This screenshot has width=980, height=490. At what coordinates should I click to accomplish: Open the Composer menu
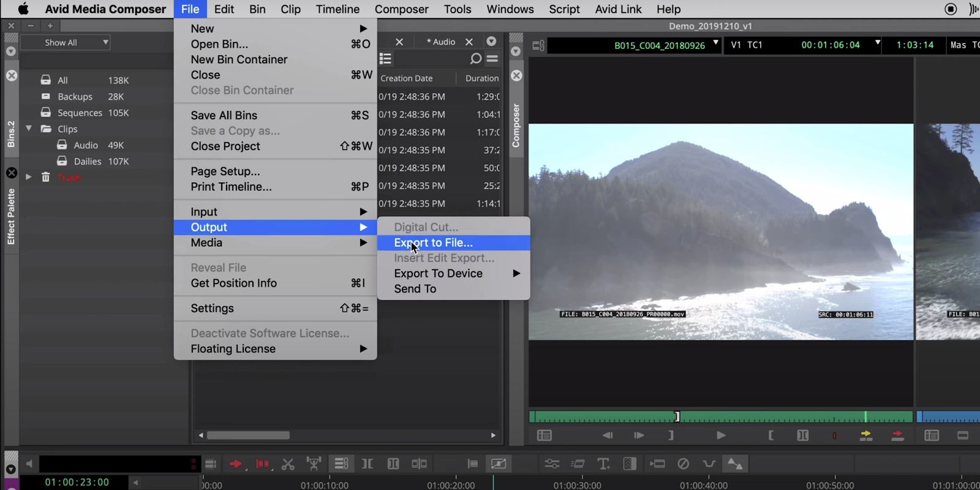coord(402,9)
